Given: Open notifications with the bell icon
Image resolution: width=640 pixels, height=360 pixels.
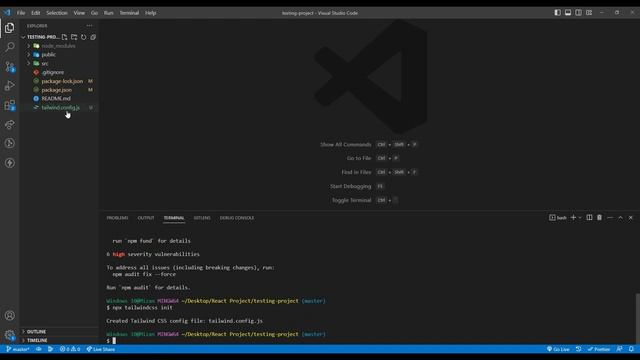Looking at the screenshot, I should coord(631,349).
